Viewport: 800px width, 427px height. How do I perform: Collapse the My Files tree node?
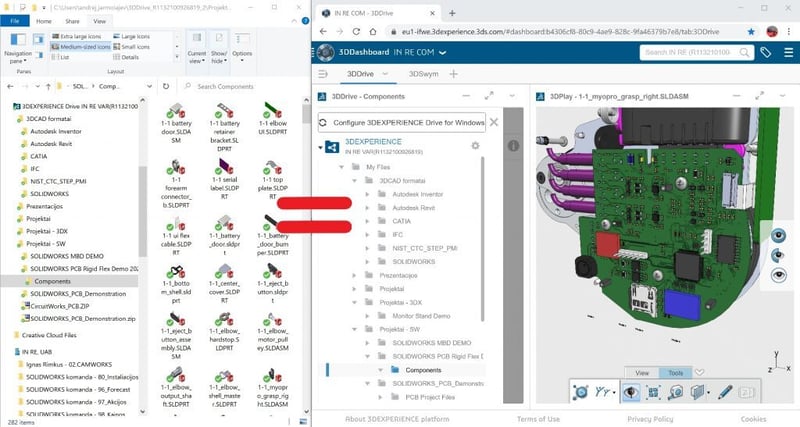(x=341, y=167)
